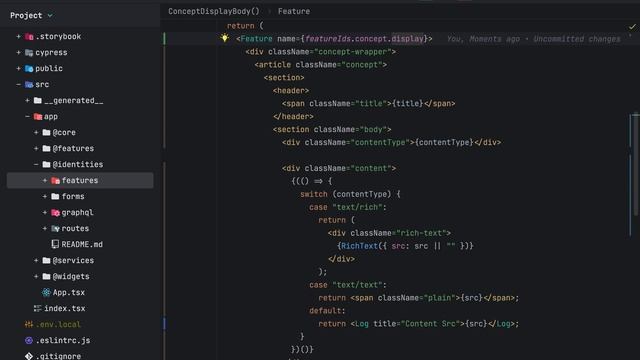The height and width of the screenshot is (360, 640).
Task: Expand the @widgets folder
Action: click(36, 277)
